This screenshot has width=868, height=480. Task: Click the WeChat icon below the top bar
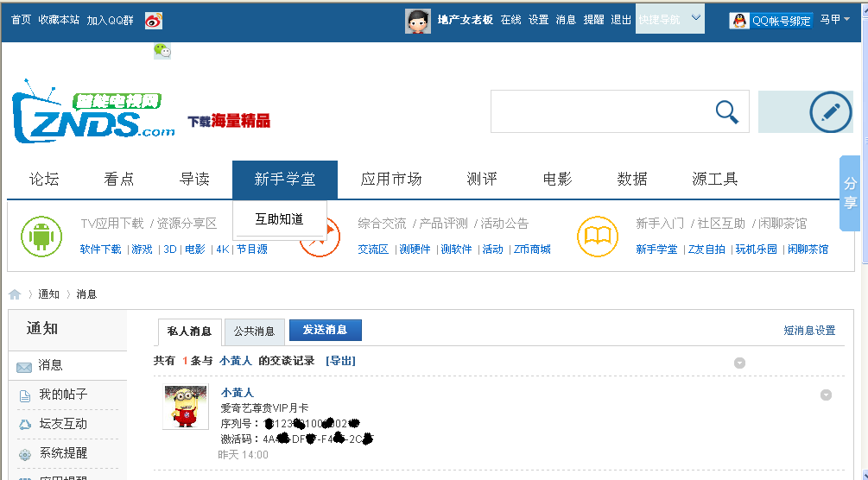coord(162,51)
